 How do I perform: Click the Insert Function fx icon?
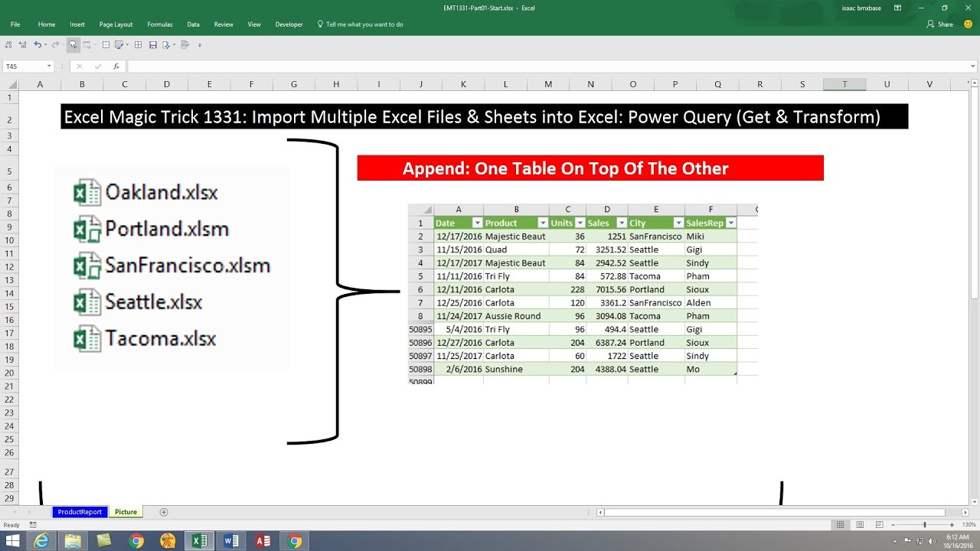(116, 67)
